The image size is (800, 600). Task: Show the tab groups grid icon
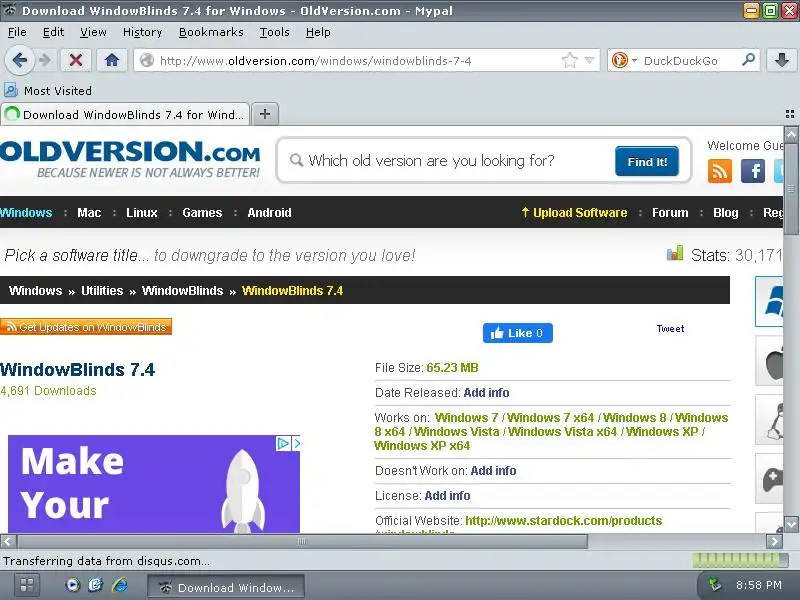(x=790, y=114)
